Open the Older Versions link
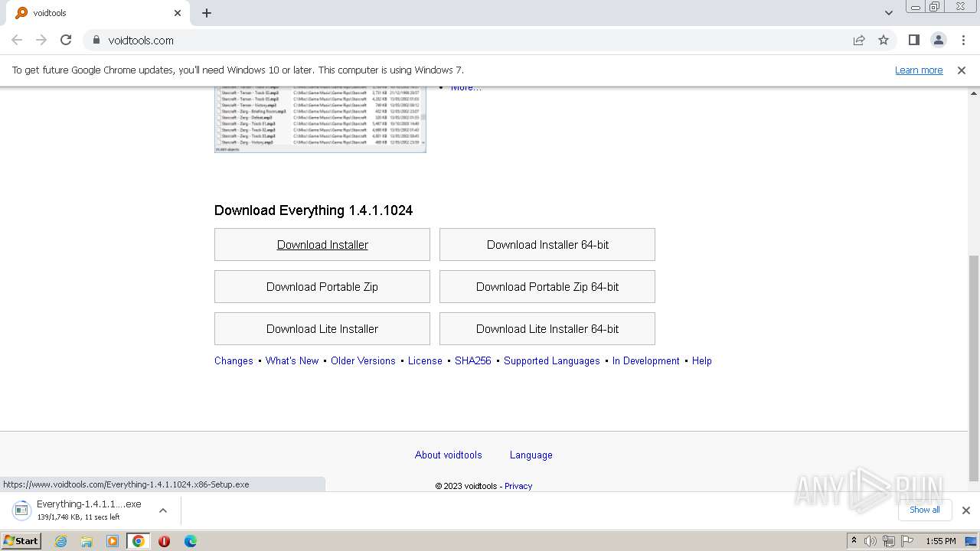The image size is (980, 551). click(363, 361)
